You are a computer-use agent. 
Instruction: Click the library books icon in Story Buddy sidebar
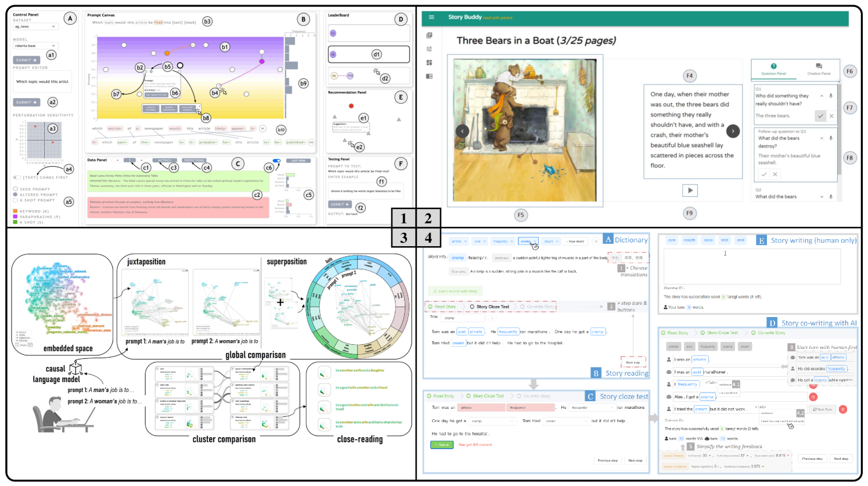429,35
